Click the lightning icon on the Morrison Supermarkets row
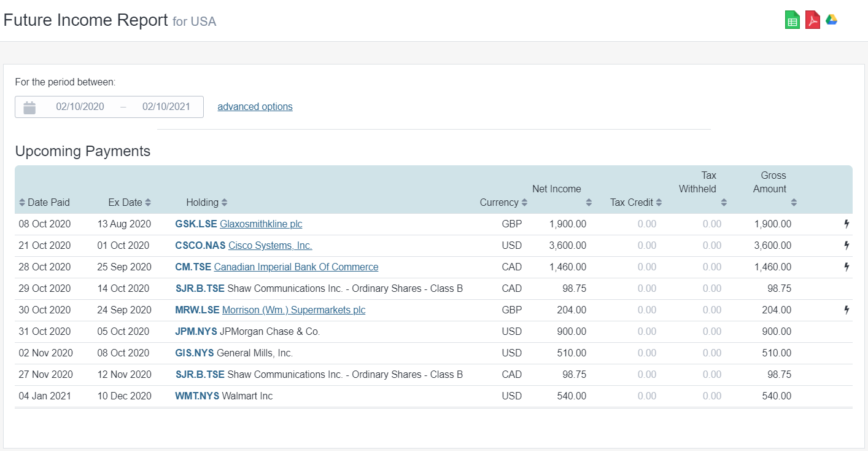Image resolution: width=868 pixels, height=451 pixels. click(847, 310)
